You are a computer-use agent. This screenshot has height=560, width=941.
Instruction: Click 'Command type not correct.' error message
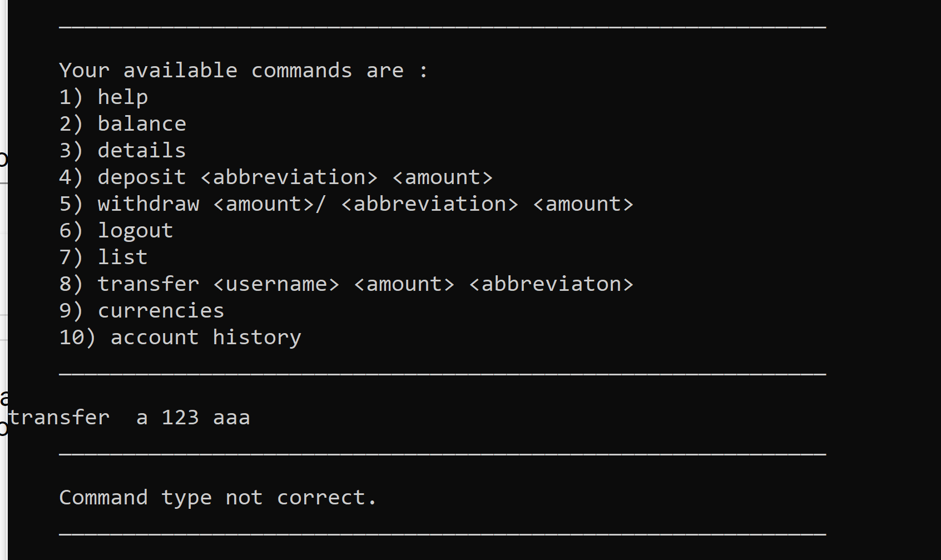[x=218, y=498]
